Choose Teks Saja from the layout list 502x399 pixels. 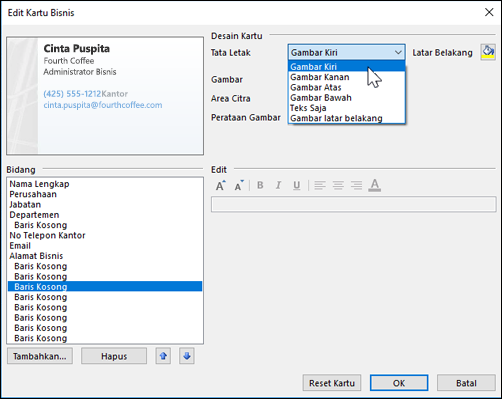[x=347, y=108]
